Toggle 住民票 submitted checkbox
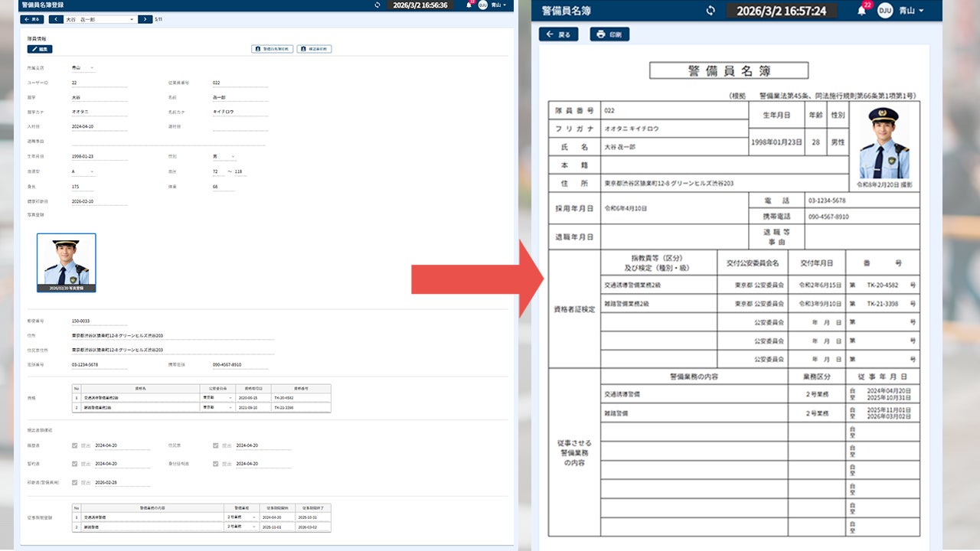The width and height of the screenshot is (980, 551). pyautogui.click(x=217, y=445)
